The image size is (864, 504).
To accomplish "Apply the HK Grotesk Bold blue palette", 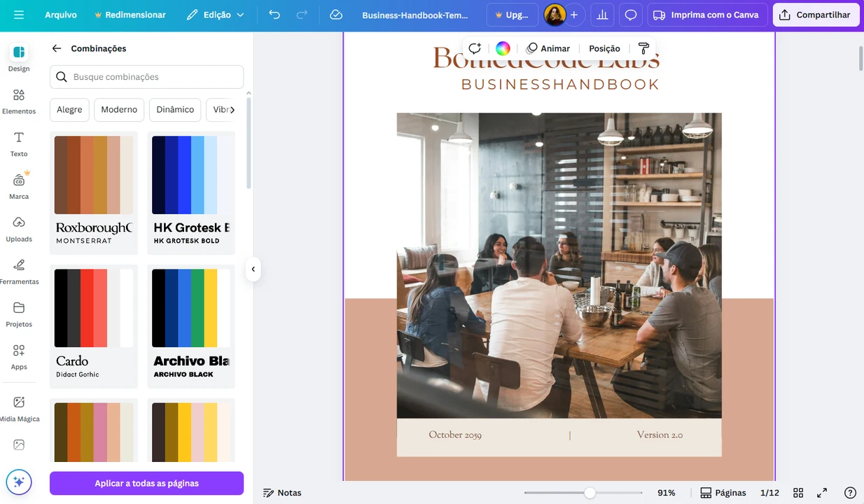I will tap(191, 192).
